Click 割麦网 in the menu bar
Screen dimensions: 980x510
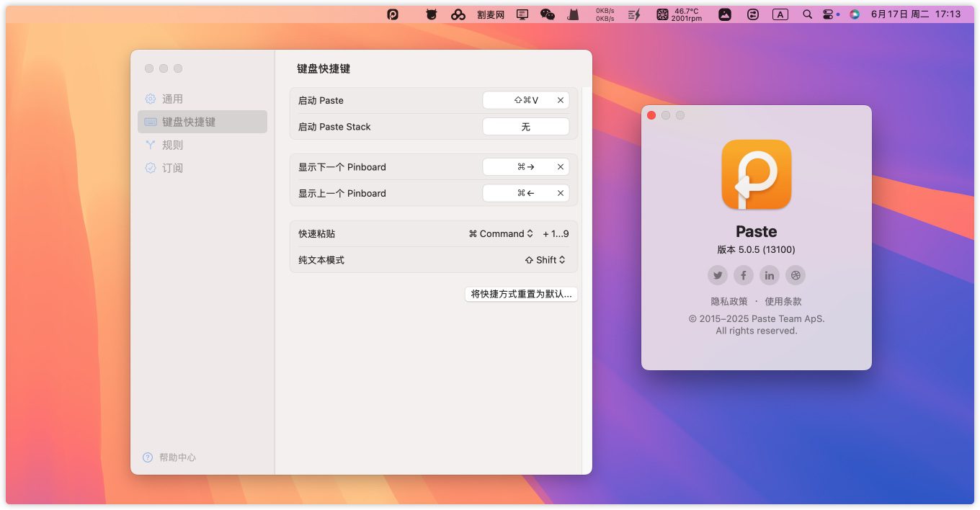coord(491,14)
